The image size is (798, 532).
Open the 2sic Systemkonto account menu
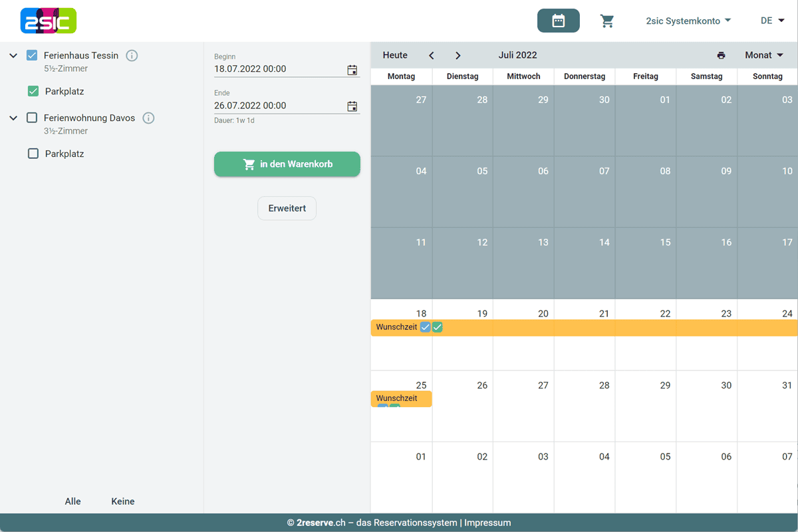[688, 21]
